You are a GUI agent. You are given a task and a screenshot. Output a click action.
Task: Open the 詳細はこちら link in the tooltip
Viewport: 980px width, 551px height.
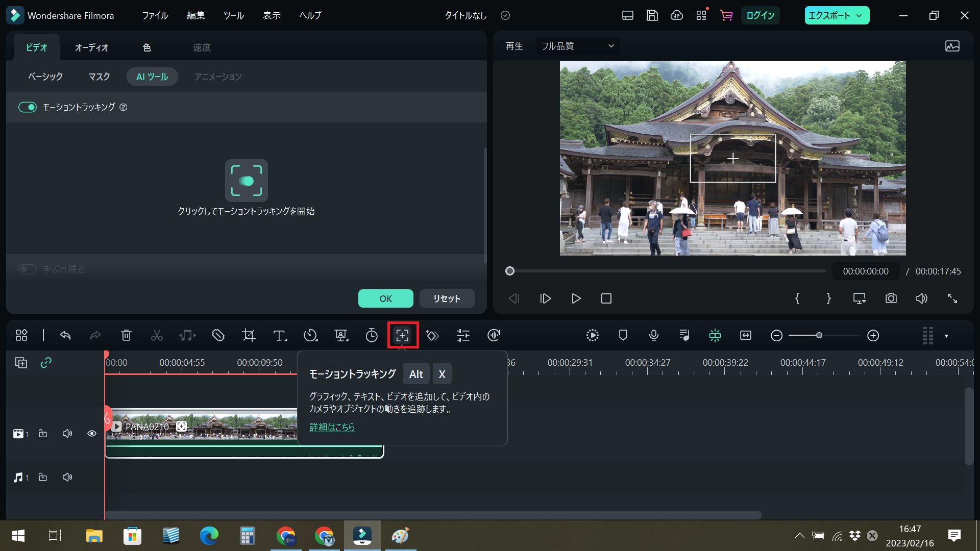coord(332,428)
